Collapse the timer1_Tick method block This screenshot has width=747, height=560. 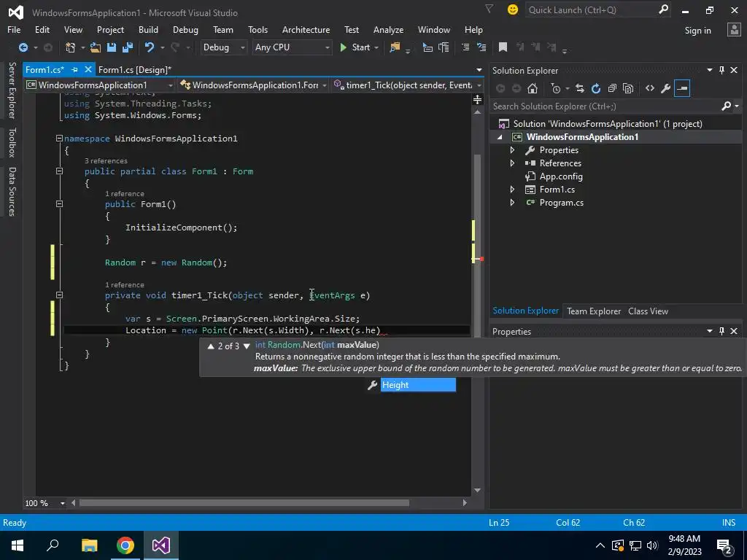[x=59, y=295]
